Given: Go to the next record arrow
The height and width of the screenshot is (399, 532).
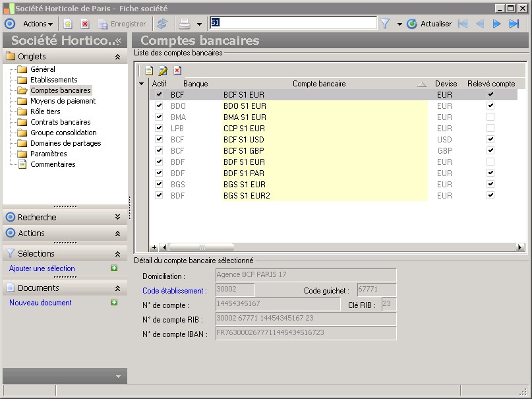Looking at the screenshot, I should [x=497, y=24].
